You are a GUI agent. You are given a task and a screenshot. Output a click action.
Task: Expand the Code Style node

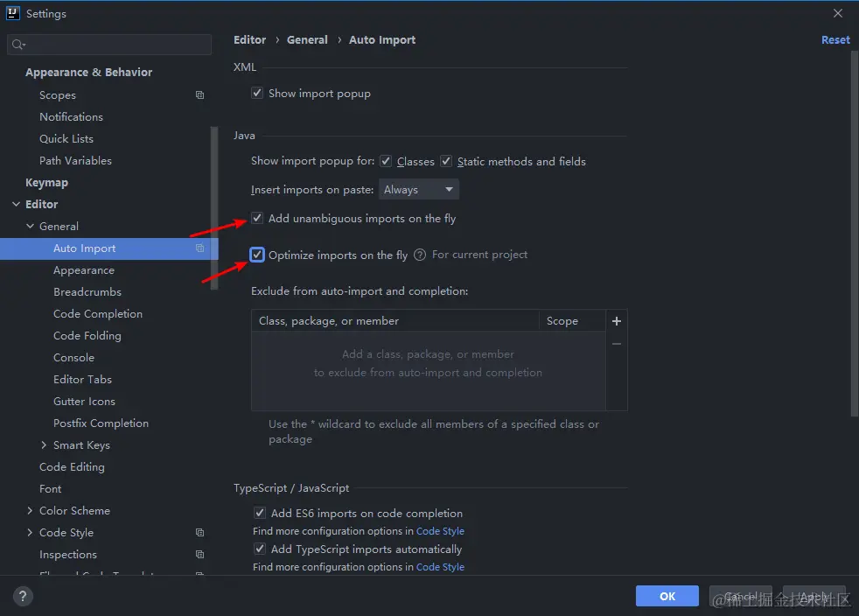30,533
